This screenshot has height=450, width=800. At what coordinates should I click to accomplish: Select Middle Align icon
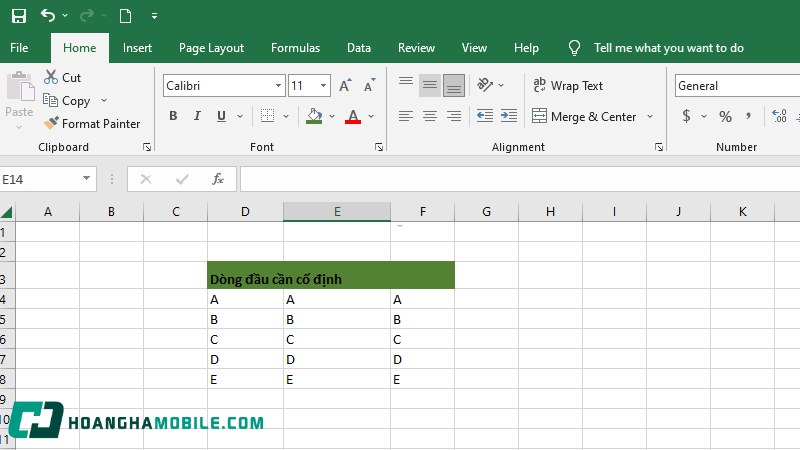pyautogui.click(x=430, y=85)
